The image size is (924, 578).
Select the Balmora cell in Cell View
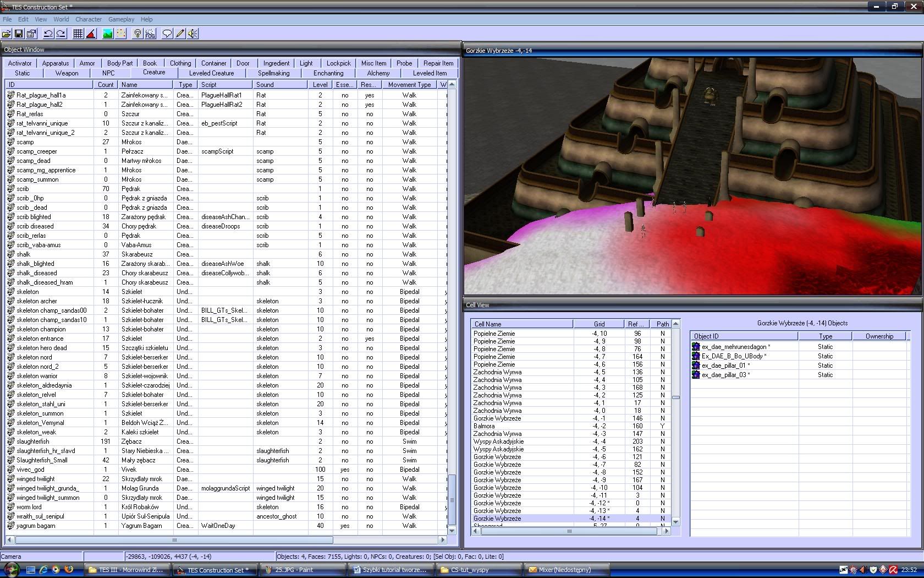[x=571, y=426]
